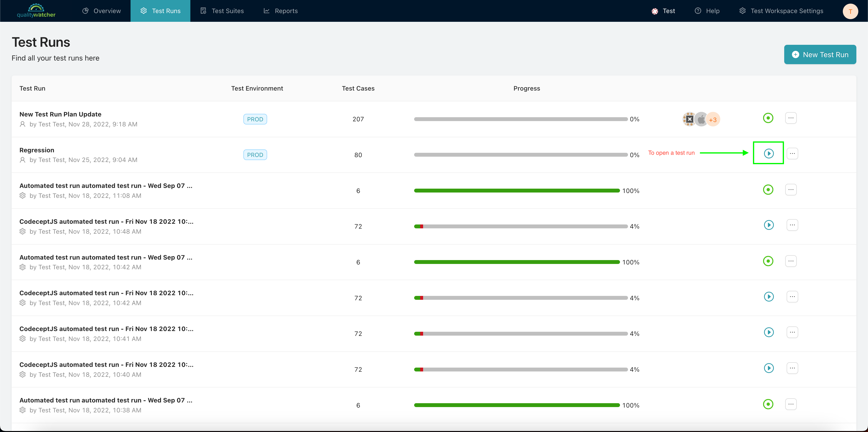This screenshot has width=868, height=432.
Task: Click the qualitywatcher logo
Action: 36,11
